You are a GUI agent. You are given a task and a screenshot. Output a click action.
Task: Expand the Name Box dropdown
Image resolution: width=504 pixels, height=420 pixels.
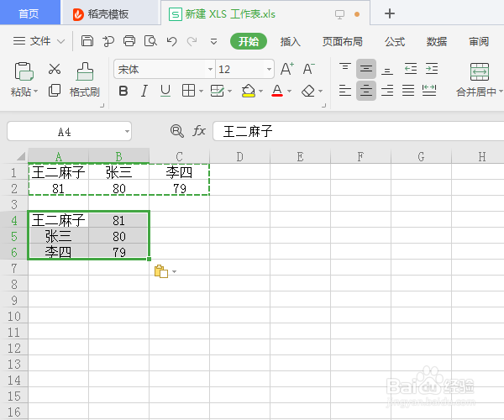[x=127, y=131]
